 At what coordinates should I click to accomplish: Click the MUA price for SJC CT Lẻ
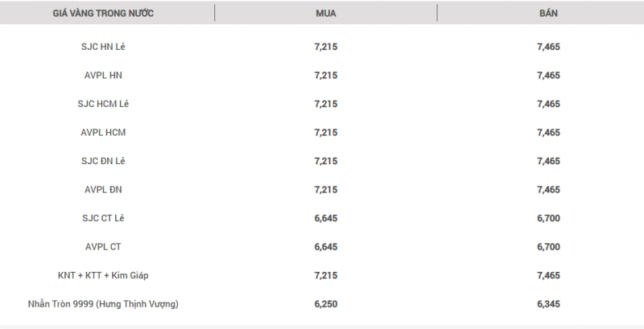(326, 218)
